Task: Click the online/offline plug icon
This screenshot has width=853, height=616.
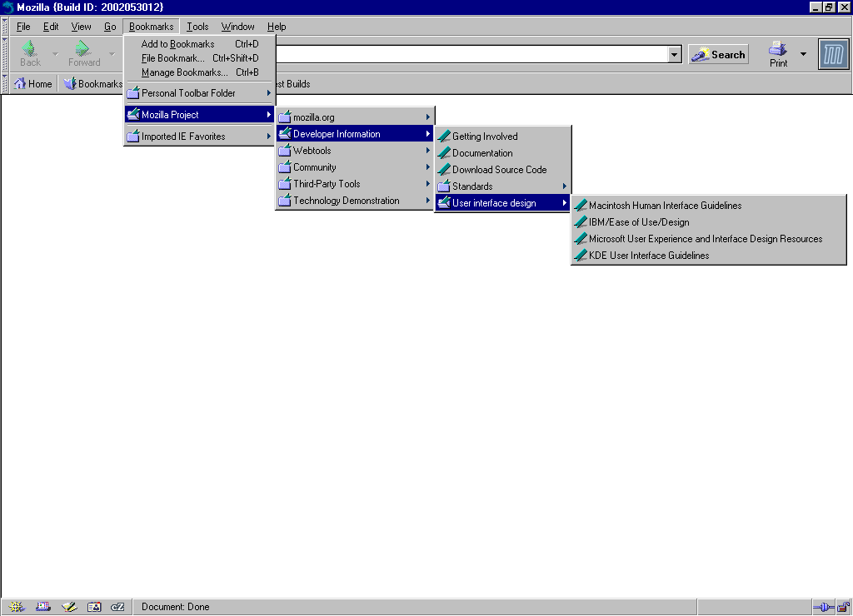Action: click(x=824, y=608)
